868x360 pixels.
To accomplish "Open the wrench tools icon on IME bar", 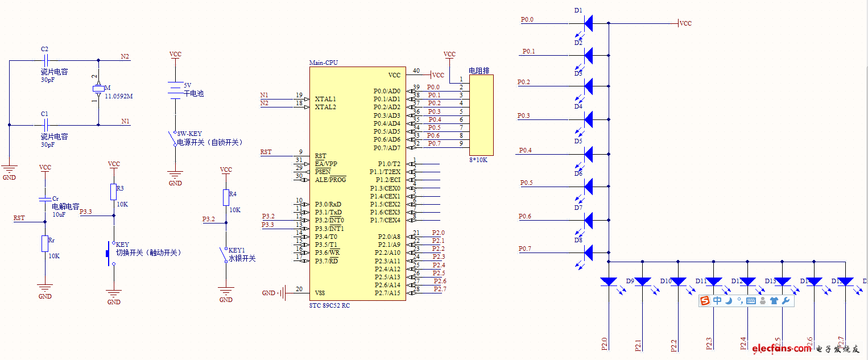I will pos(786,301).
